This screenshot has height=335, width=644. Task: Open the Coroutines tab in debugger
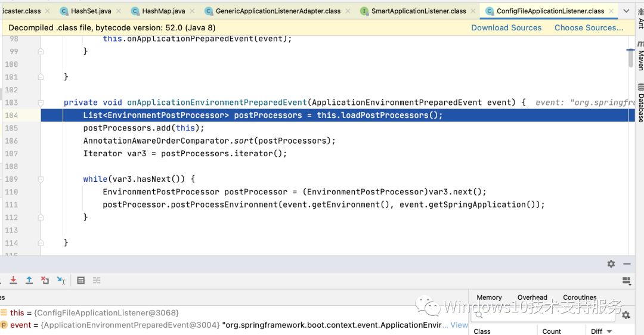point(580,297)
